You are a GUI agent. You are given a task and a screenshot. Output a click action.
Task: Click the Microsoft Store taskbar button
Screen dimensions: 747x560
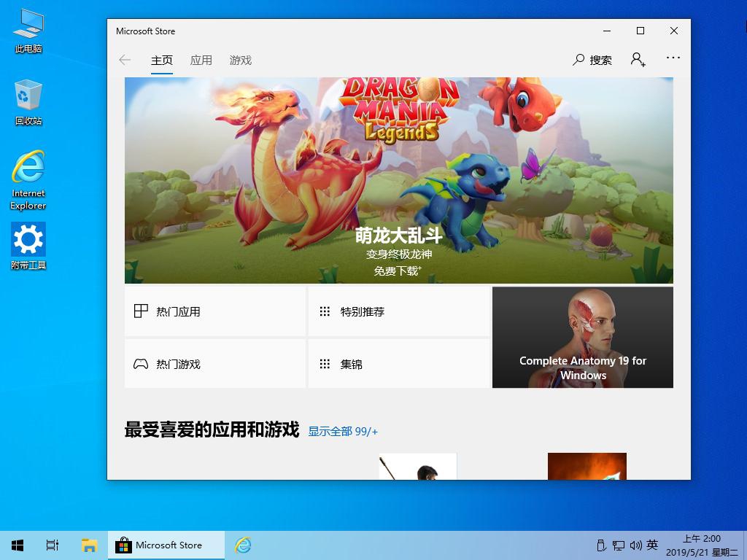[166, 545]
